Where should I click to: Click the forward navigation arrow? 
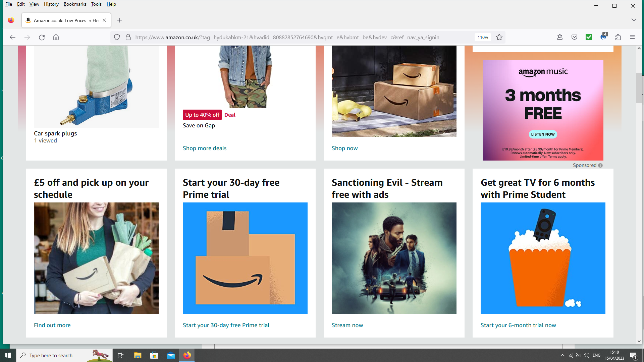pos(27,37)
